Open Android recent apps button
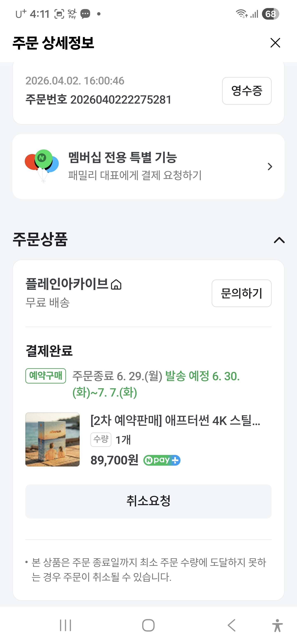Screen dimensions: 297x644 [65, 625]
